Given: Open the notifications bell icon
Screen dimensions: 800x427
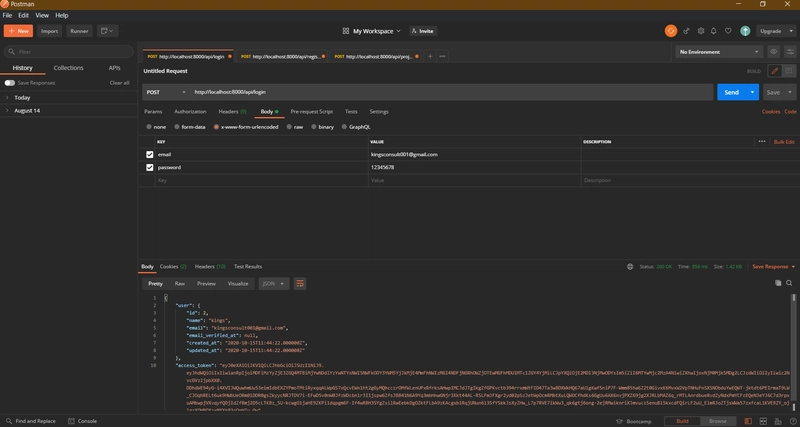Looking at the screenshot, I should point(714,31).
